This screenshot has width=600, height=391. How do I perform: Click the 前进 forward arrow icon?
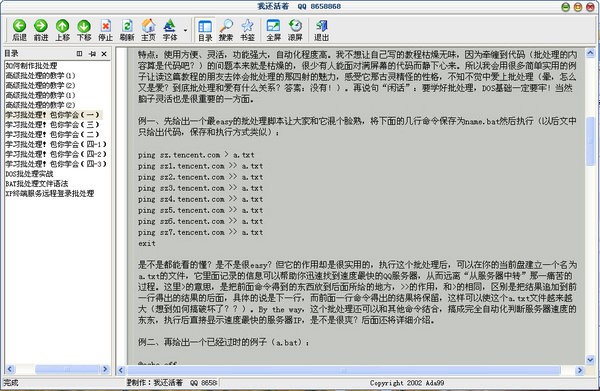pyautogui.click(x=41, y=26)
